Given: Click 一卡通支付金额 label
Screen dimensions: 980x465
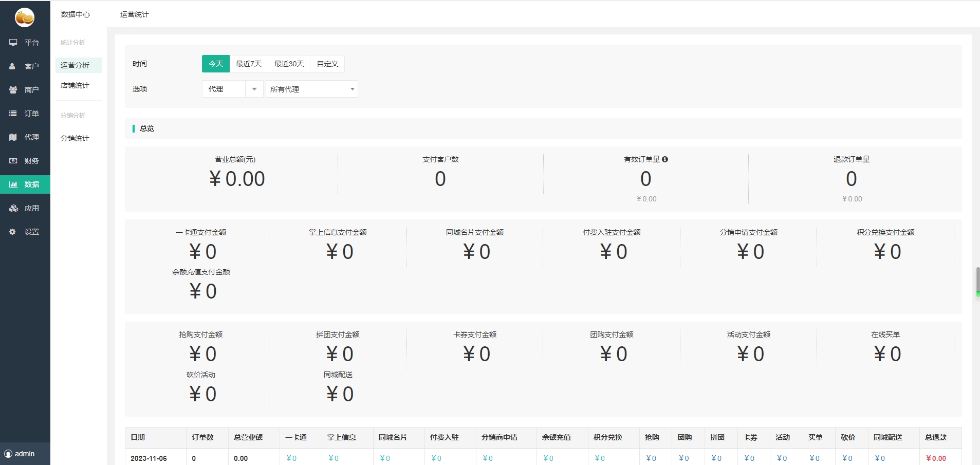Looking at the screenshot, I should coord(201,232).
